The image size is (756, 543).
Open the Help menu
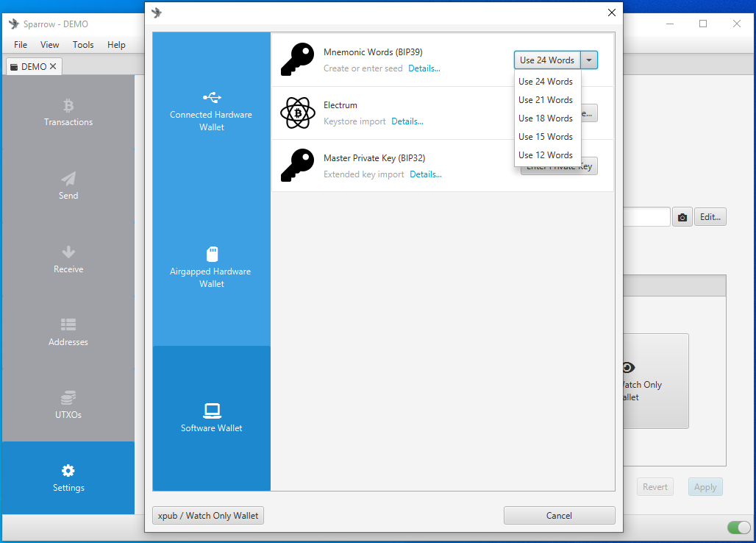pos(116,45)
